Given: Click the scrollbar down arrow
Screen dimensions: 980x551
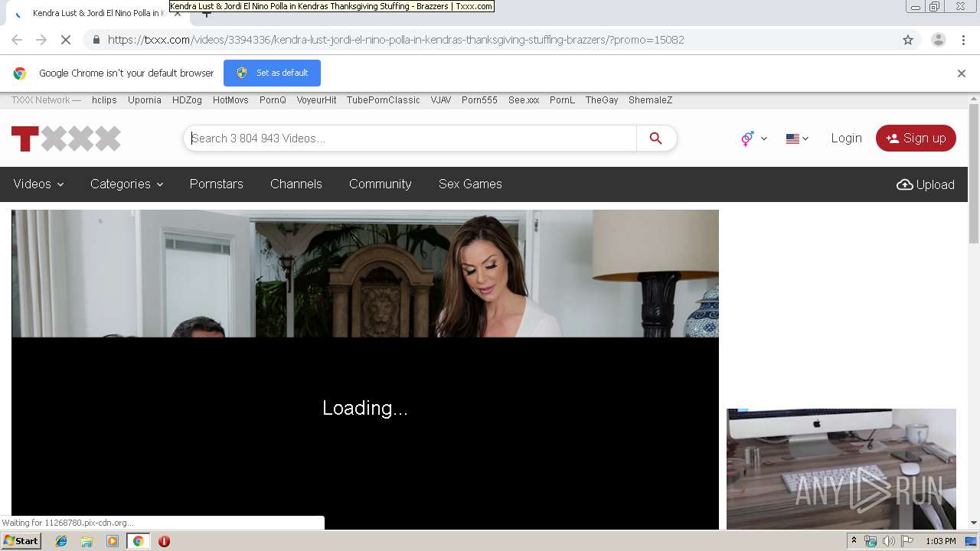Looking at the screenshot, I should point(974,523).
